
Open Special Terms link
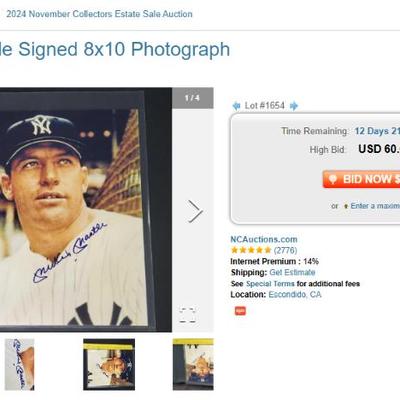click(270, 284)
